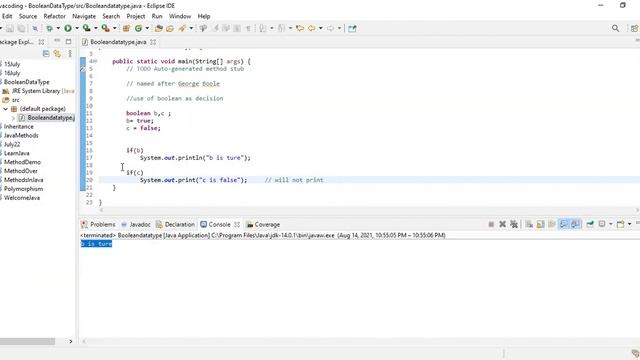Clear Console icon in Console toolbar
The width and height of the screenshot is (640, 360).
529,224
